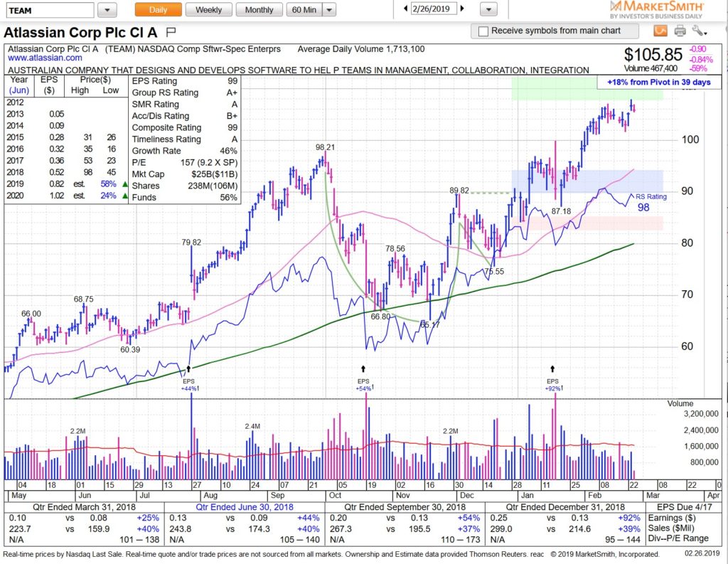Switch to the Daily chart view
The width and height of the screenshot is (728, 564).
point(159,10)
